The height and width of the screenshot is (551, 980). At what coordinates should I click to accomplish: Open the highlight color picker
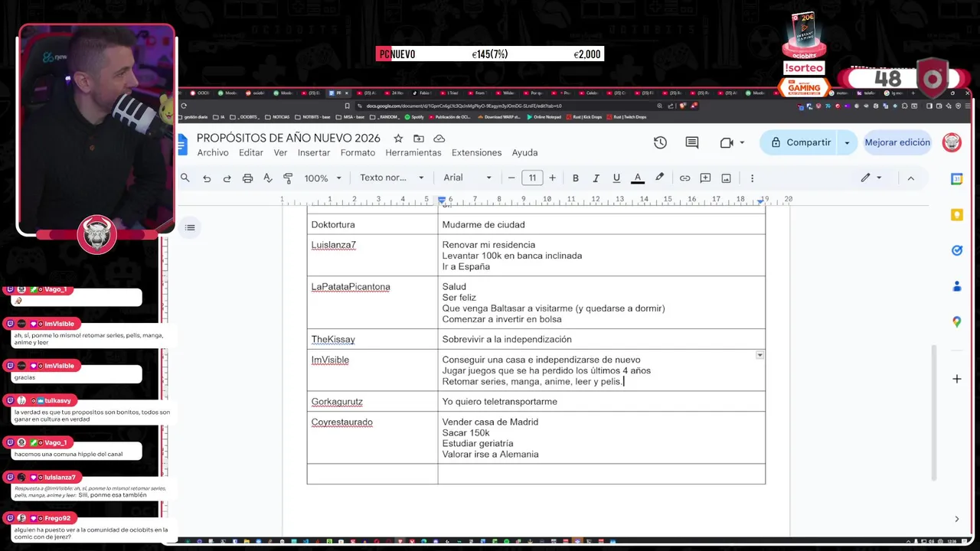659,178
